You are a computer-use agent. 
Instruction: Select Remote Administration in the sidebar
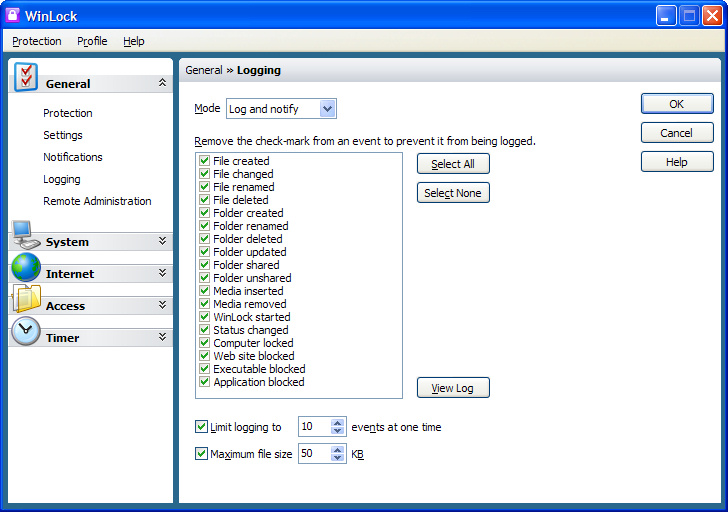(x=97, y=201)
